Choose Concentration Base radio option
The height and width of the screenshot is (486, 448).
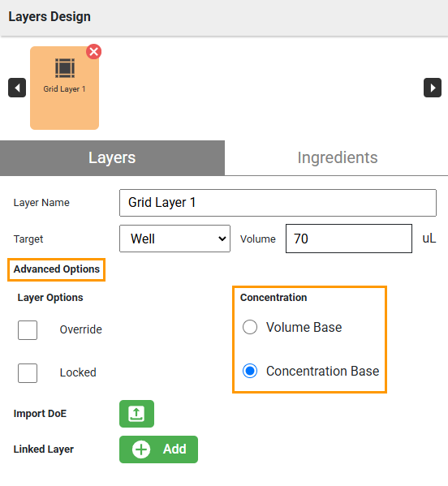click(250, 371)
